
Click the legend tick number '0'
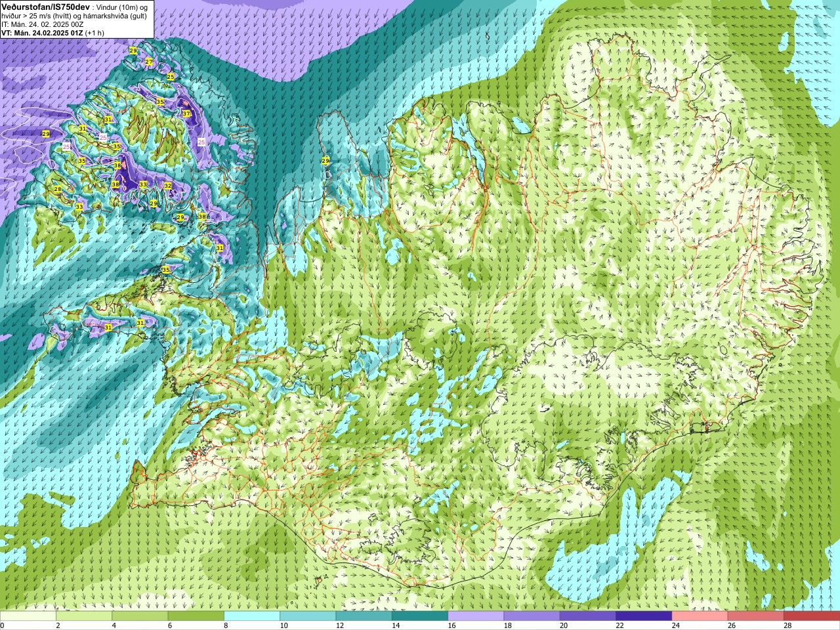click(x=3, y=625)
